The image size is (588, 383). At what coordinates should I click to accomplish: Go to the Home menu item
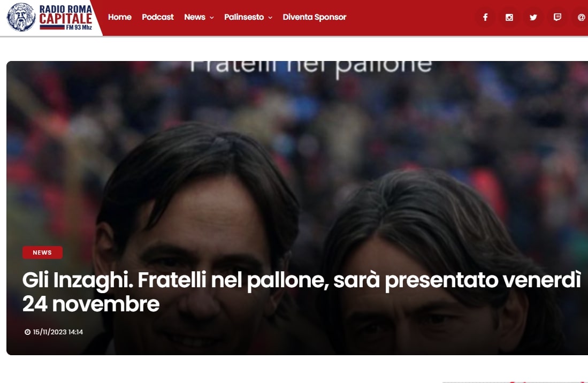120,17
